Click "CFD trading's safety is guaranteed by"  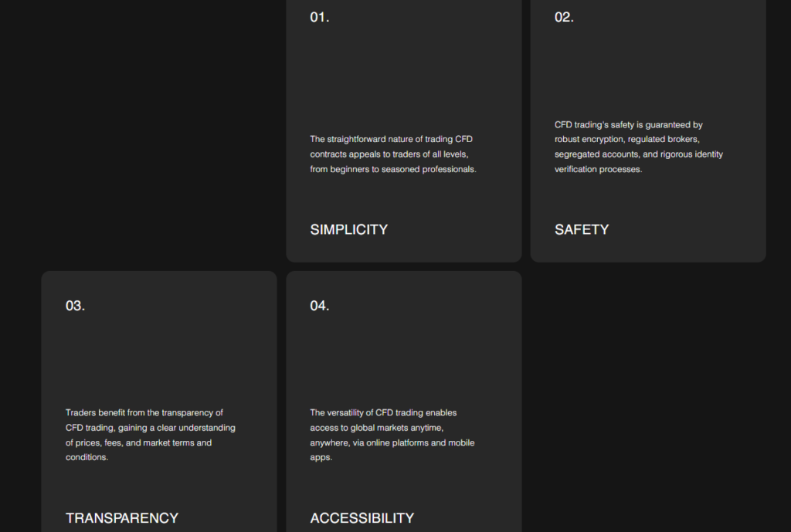[629, 124]
